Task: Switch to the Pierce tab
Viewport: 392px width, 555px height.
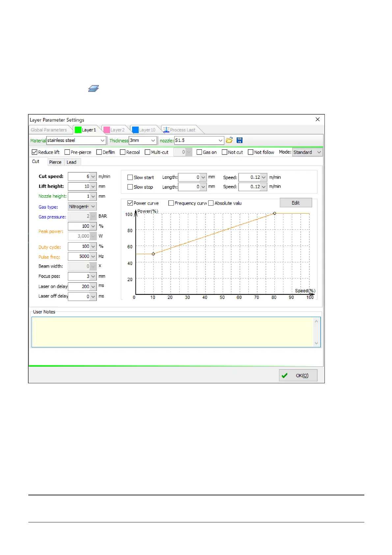Action: coord(55,162)
